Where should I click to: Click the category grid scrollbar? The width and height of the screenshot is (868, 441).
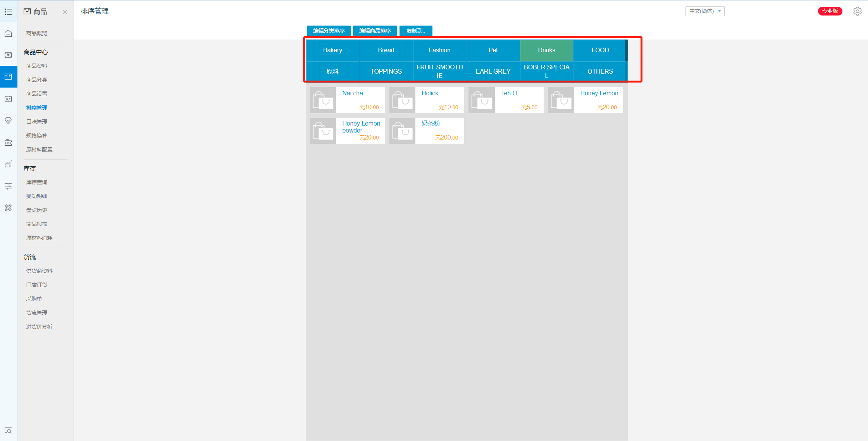[x=626, y=50]
